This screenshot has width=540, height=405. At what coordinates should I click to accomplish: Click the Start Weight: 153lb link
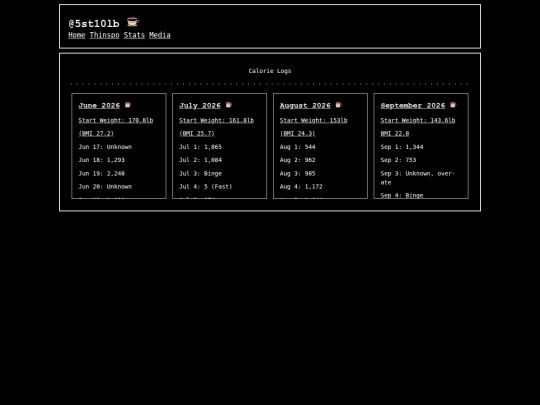pos(313,120)
